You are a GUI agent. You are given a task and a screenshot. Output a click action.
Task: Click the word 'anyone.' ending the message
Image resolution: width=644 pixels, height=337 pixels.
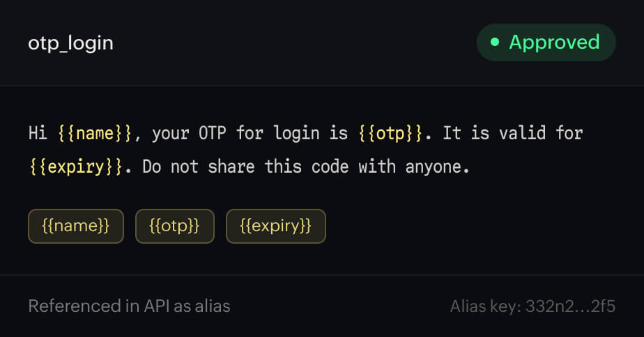[438, 168]
